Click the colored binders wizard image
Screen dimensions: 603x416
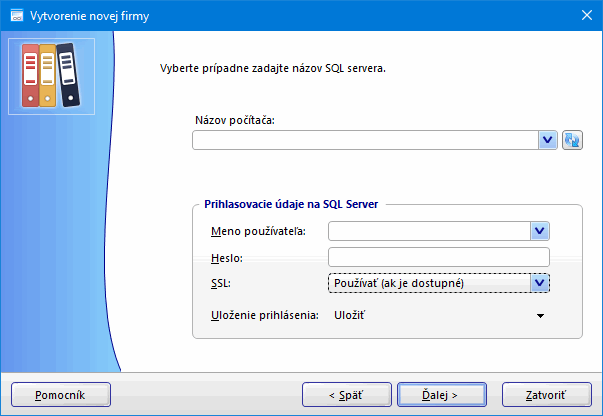(x=50, y=76)
